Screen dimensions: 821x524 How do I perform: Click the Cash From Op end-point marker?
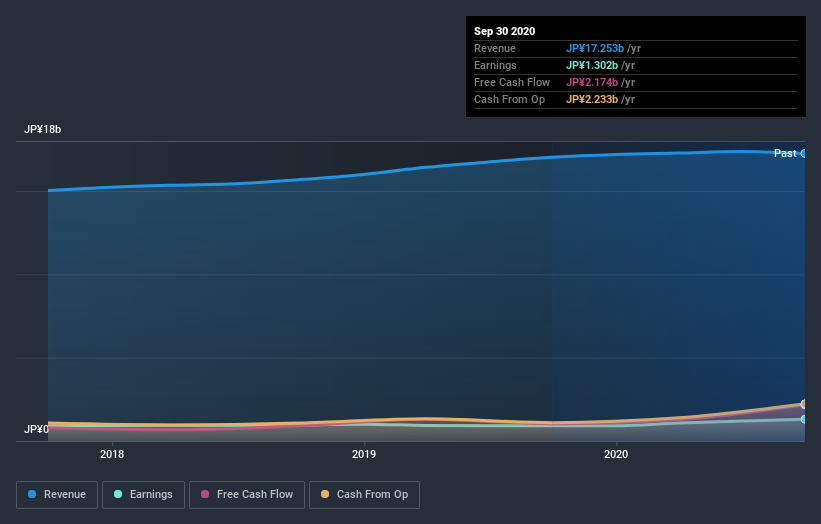(x=803, y=404)
